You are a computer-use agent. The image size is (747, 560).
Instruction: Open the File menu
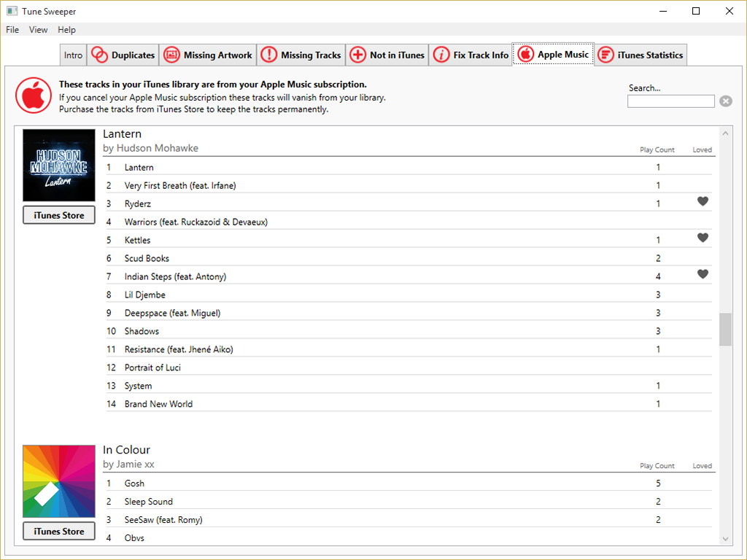tap(12, 29)
